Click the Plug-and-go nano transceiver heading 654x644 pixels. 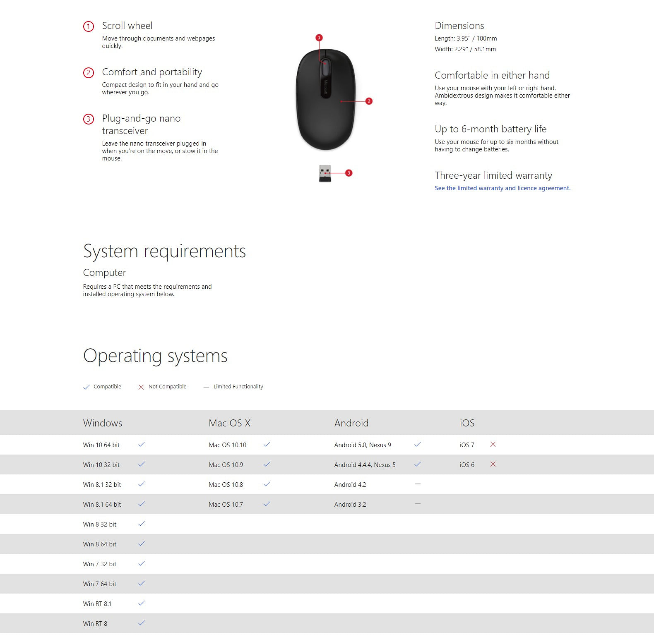(141, 124)
